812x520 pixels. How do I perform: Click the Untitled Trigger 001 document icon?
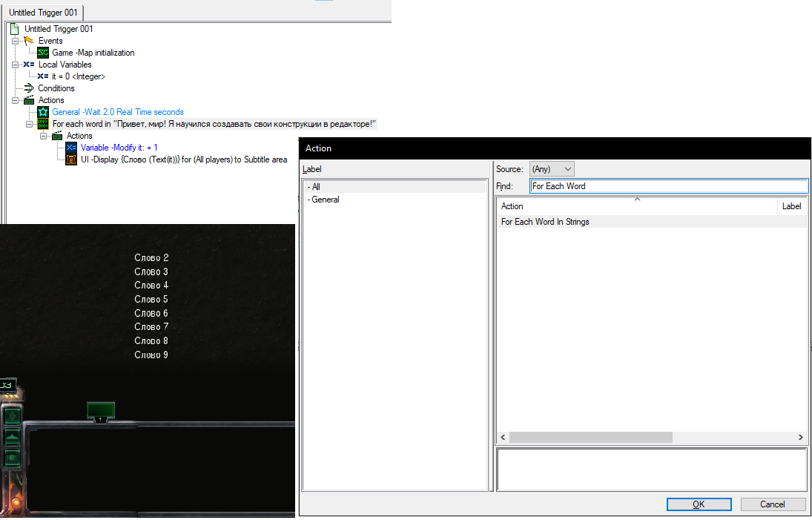click(x=16, y=29)
